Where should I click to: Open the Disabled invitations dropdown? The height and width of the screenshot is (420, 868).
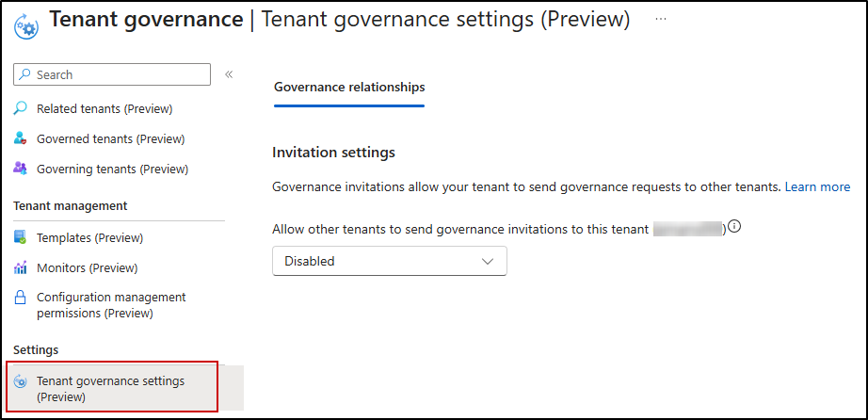click(x=389, y=261)
